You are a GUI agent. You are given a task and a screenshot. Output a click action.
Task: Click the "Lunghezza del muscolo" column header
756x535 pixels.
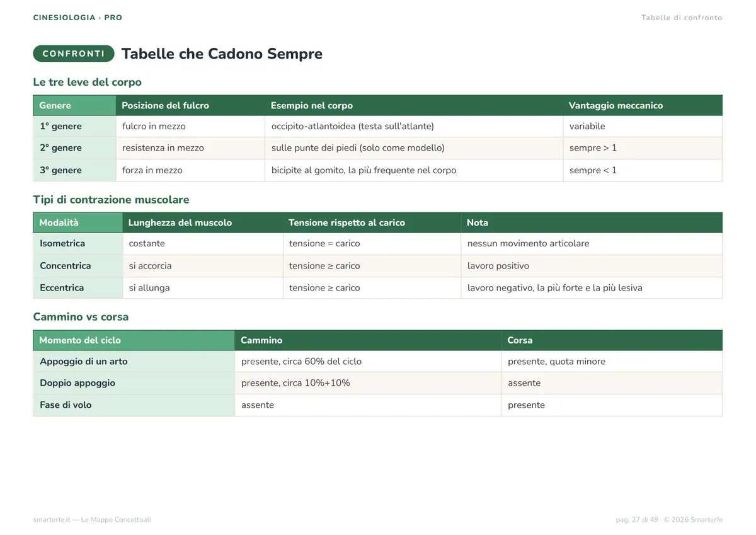click(x=203, y=222)
